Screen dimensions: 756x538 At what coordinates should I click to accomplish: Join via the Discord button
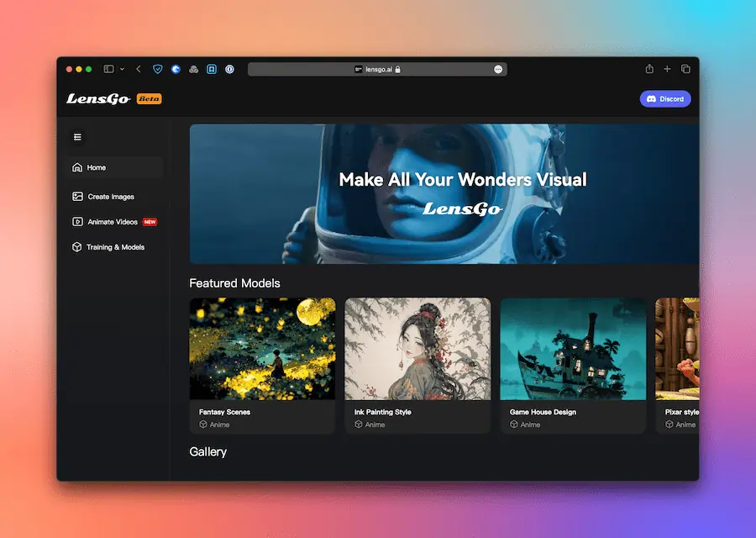point(665,99)
